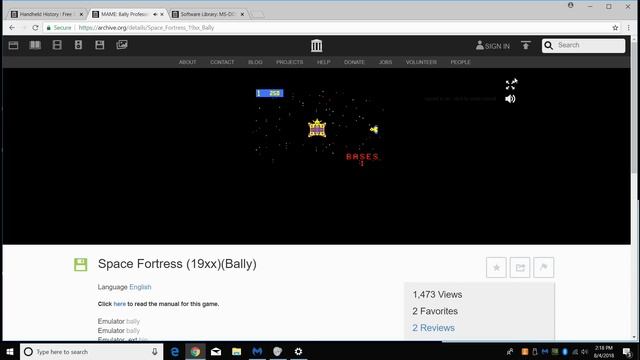Click the 'Type here to search' box
This screenshot has width=640, height=360.
point(91,351)
